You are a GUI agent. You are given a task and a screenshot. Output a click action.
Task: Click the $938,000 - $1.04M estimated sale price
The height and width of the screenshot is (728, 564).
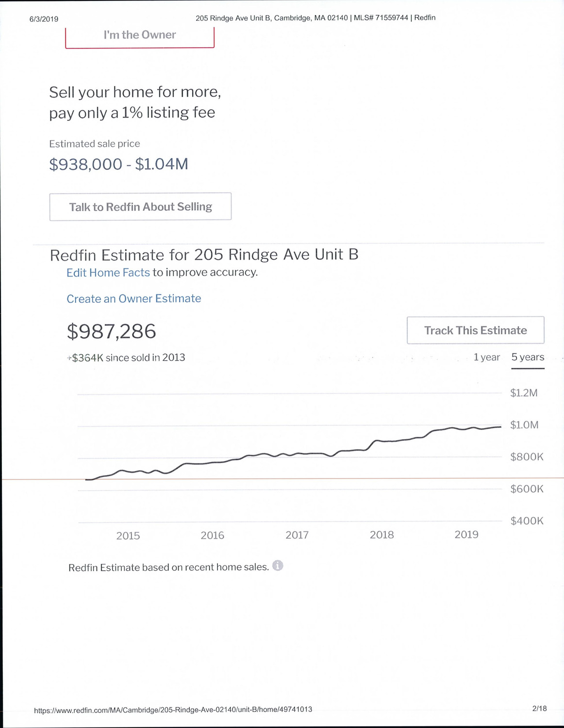tap(118, 164)
